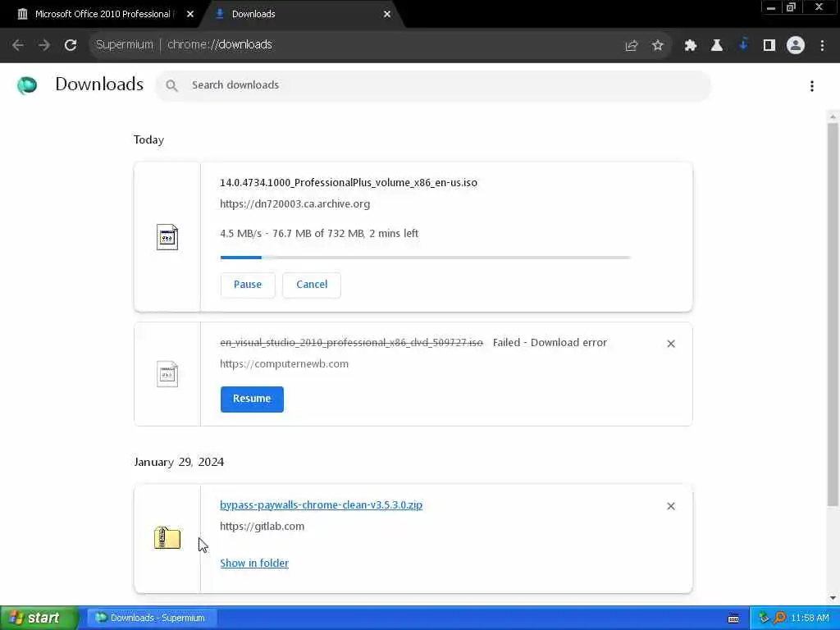Image resolution: width=840 pixels, height=630 pixels.
Task: Focus the Search downloads field
Action: 433,85
